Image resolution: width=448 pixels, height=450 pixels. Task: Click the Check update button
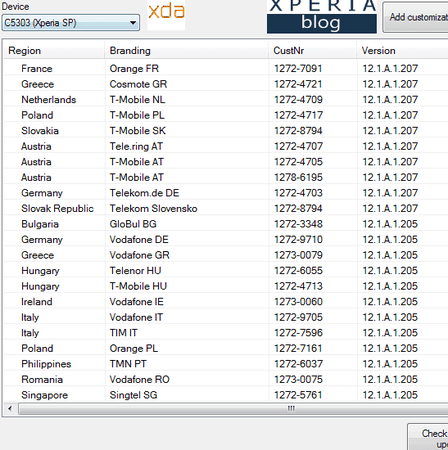tap(428, 437)
